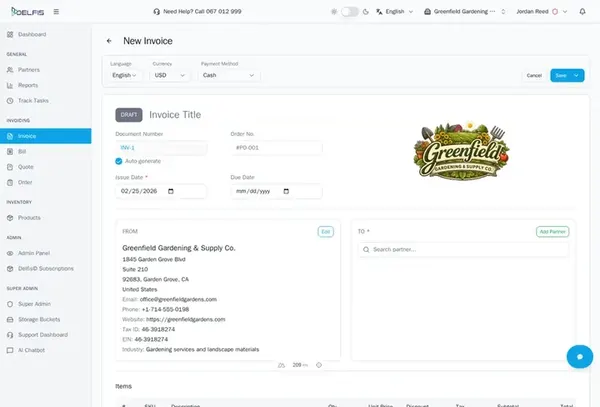This screenshot has height=407, width=600.
Task: Open AI Chatbot in sidebar
Action: pos(46,350)
